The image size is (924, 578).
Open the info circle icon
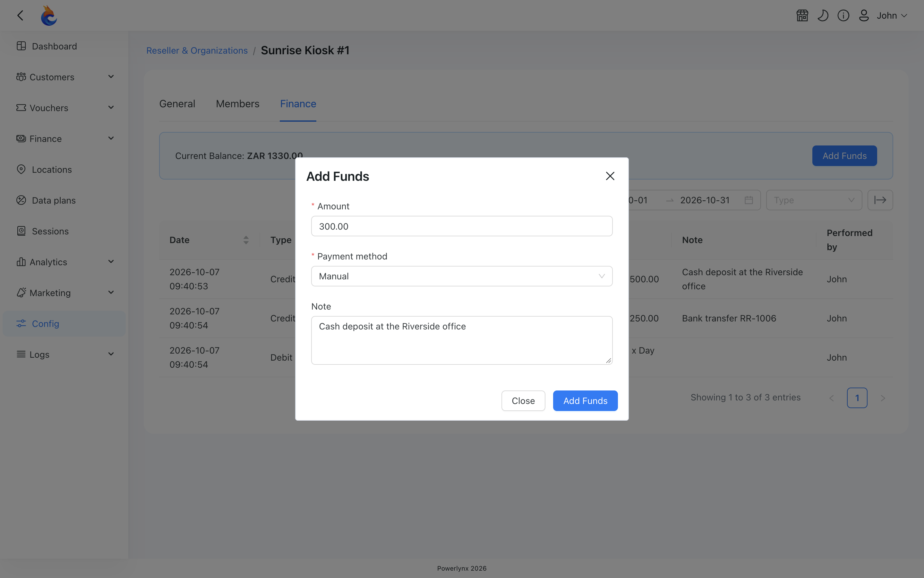tap(843, 15)
